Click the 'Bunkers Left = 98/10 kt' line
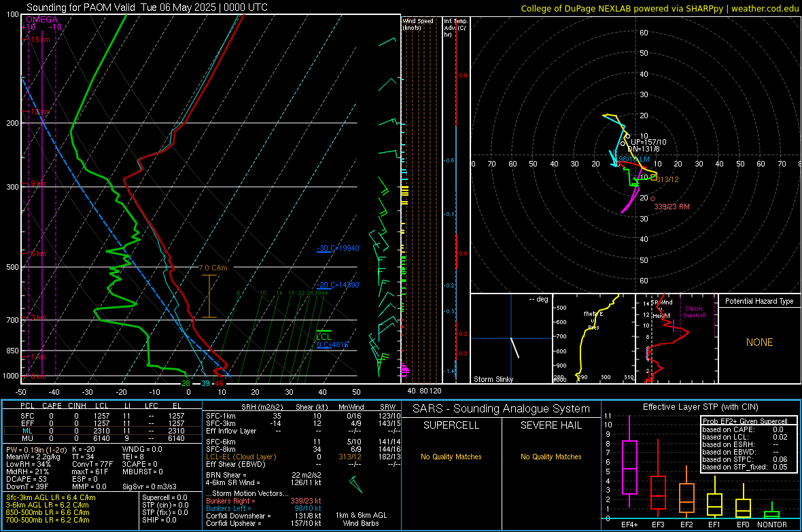This screenshot has width=802, height=532. (264, 508)
